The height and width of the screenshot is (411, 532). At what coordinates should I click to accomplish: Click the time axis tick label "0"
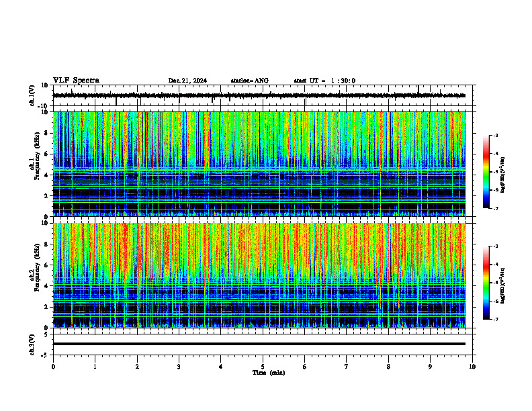tap(53, 367)
